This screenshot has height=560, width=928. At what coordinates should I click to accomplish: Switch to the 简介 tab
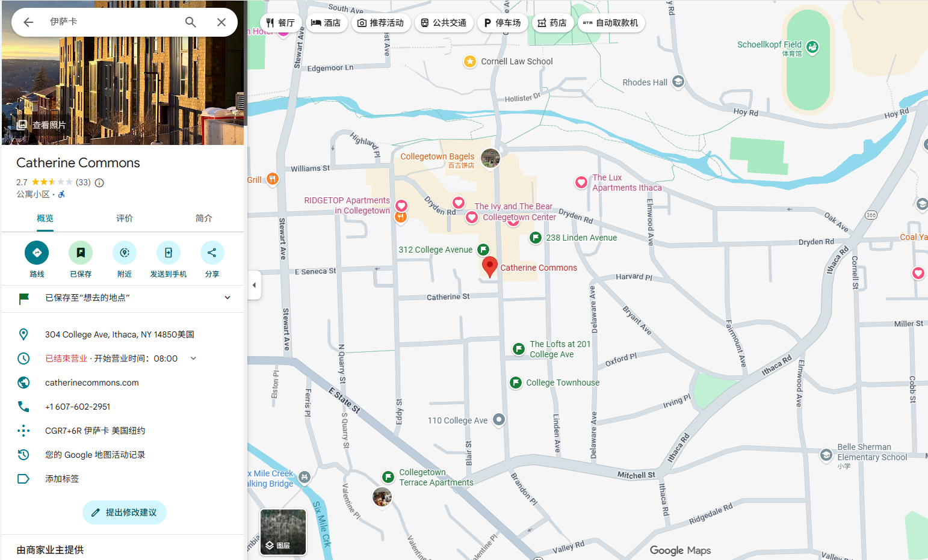(x=203, y=218)
